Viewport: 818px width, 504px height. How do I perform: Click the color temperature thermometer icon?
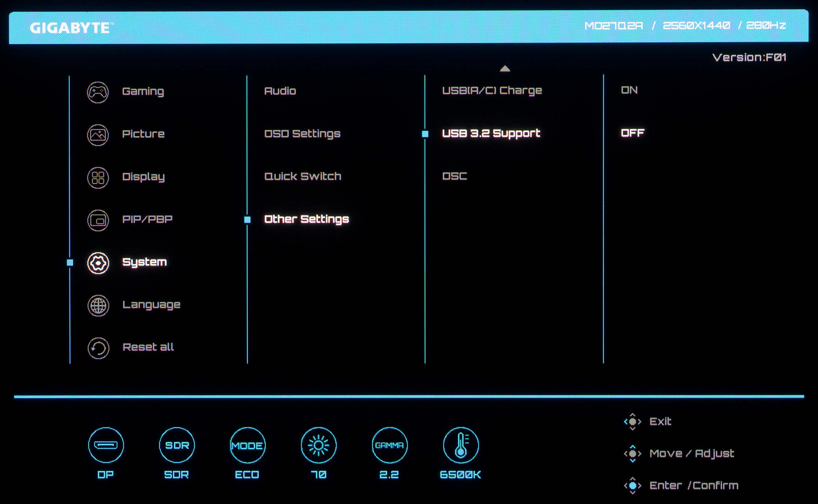pos(460,445)
